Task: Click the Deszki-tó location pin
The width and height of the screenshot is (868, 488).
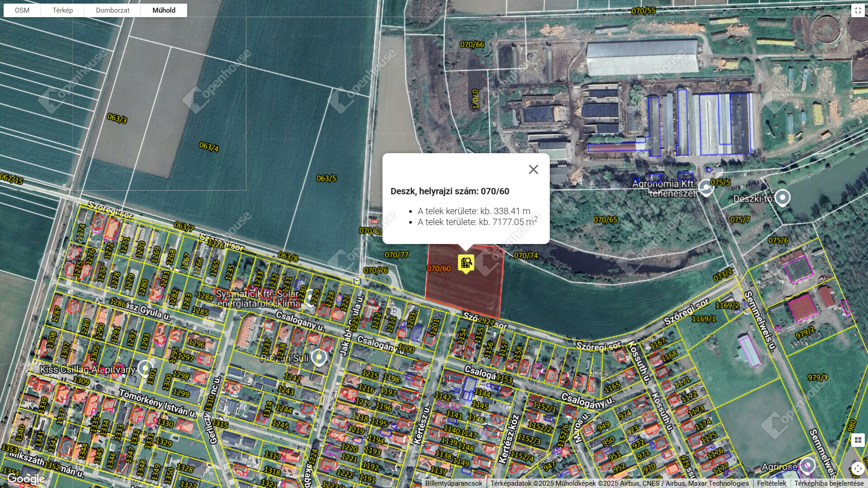Action: click(783, 198)
